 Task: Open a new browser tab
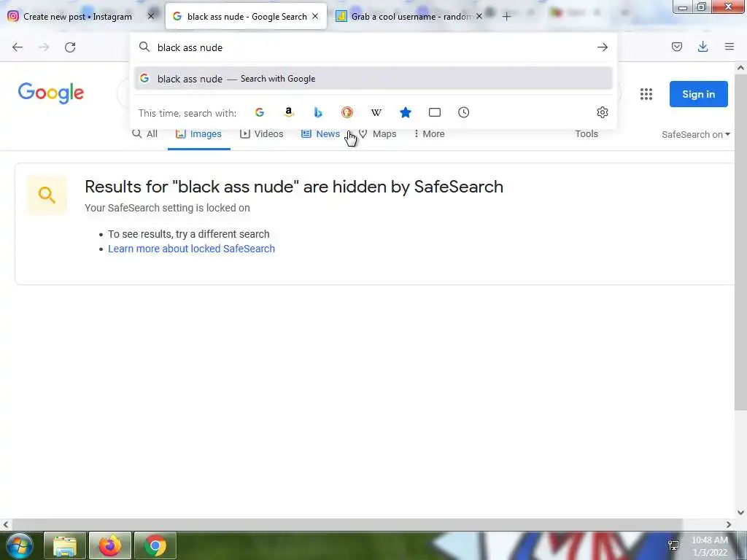point(506,17)
